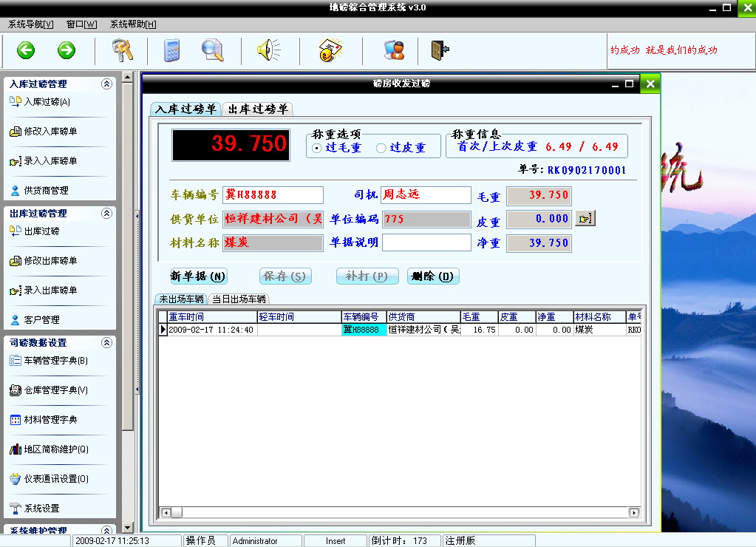Collapse the 司磅数据设置 sidebar section
The image size is (756, 547).
click(x=106, y=342)
